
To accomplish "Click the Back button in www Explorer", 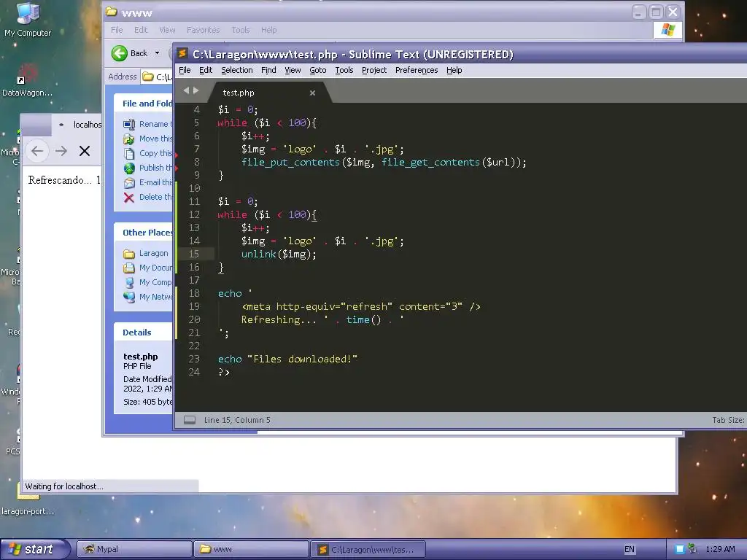I will pos(130,53).
